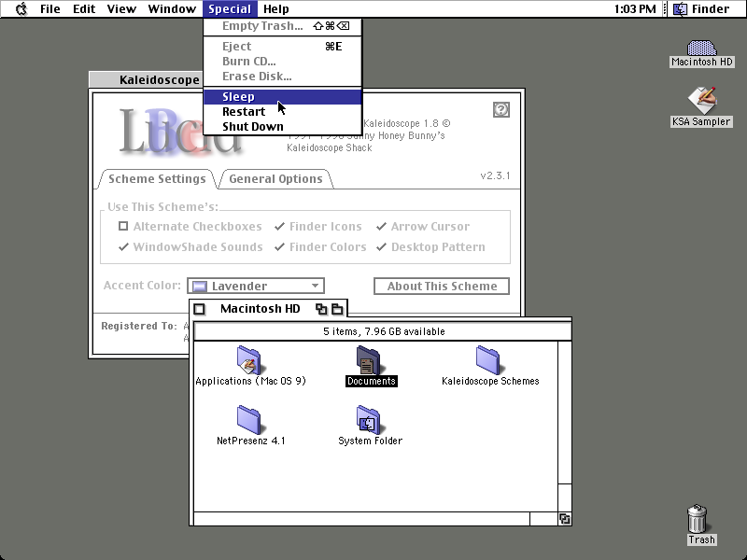Viewport: 747px width, 560px height.
Task: Click the Burn CD menu item
Action: [x=283, y=61]
